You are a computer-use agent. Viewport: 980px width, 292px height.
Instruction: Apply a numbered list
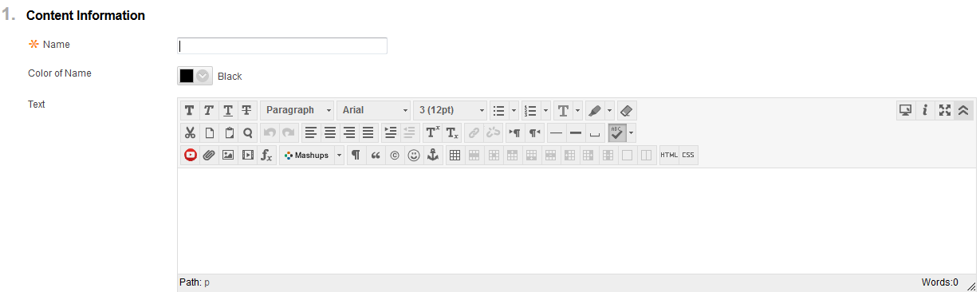530,110
